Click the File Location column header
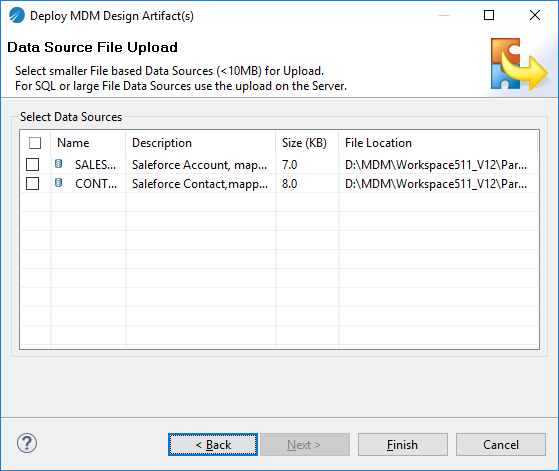559x471 pixels. tap(438, 143)
